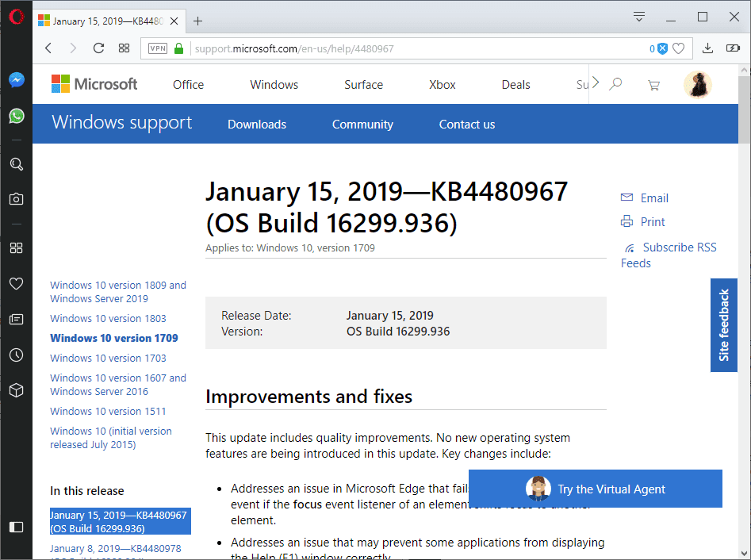The height and width of the screenshot is (560, 751).
Task: Open history clock icon
Action: (17, 355)
